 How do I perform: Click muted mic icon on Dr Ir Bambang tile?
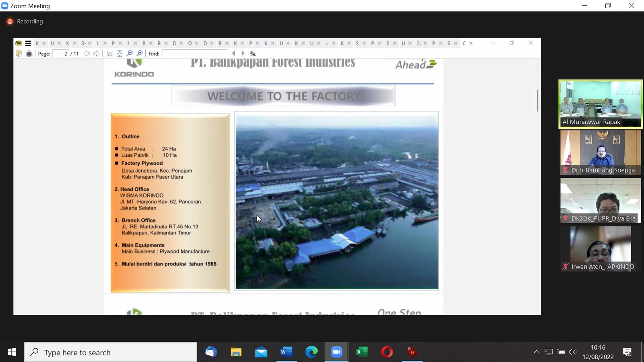(x=566, y=170)
